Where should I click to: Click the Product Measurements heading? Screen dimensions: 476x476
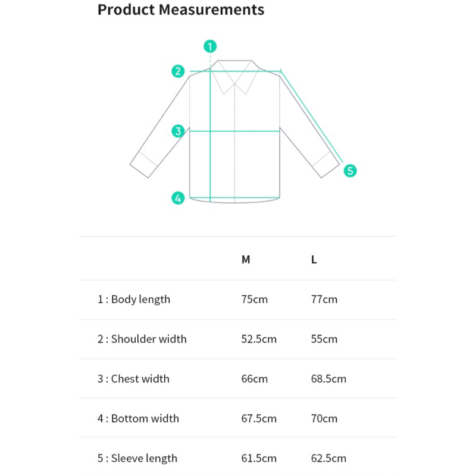(181, 10)
